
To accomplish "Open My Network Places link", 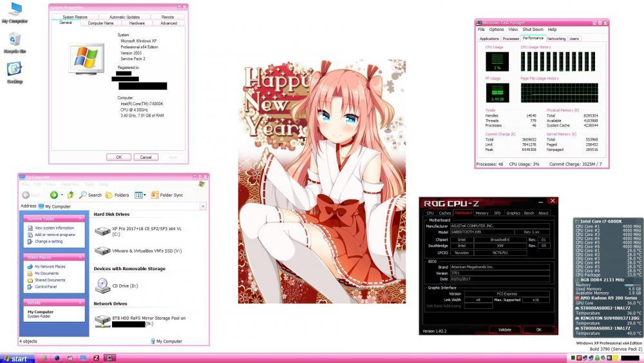I will point(50,266).
